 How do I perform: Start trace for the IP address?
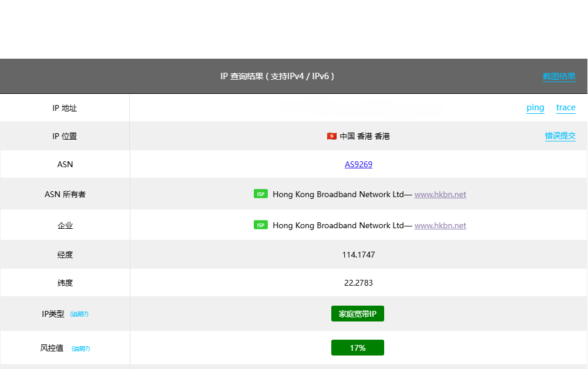click(x=566, y=107)
